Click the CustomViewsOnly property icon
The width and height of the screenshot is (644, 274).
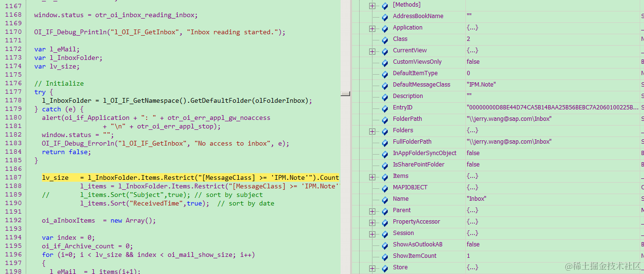click(385, 62)
